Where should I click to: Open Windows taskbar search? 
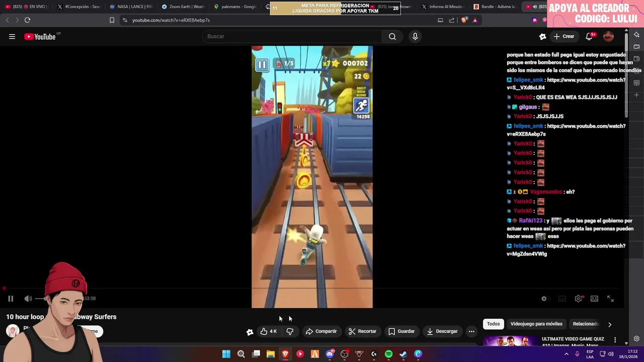[241, 354]
